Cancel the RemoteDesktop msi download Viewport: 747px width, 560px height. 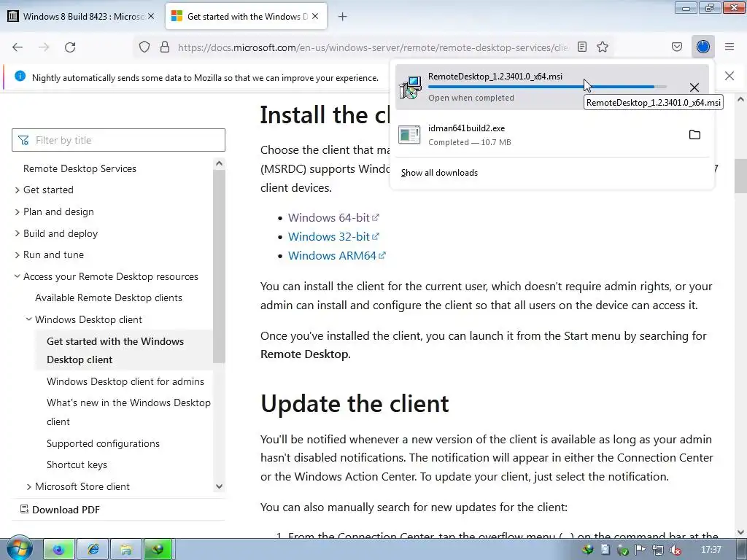694,87
